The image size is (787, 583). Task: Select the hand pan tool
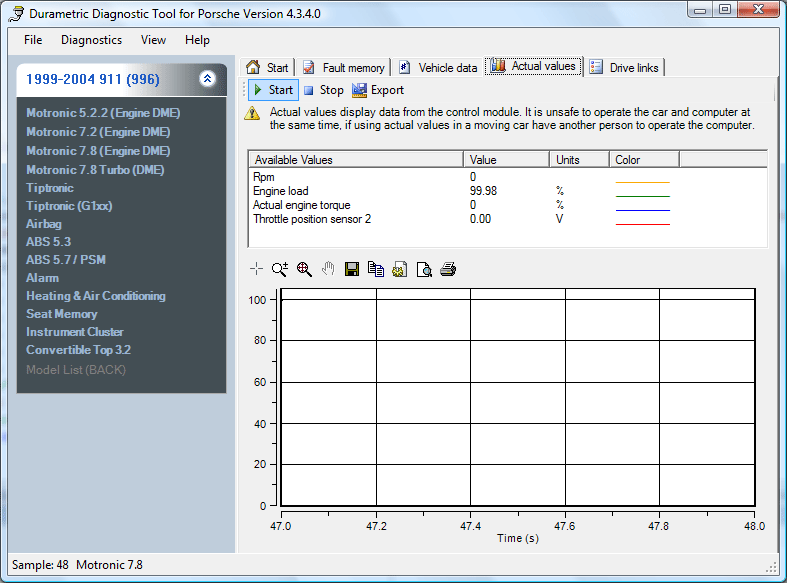tap(328, 269)
